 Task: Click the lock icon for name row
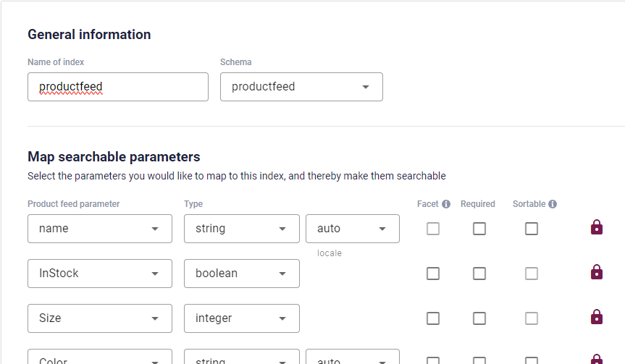[x=596, y=227]
